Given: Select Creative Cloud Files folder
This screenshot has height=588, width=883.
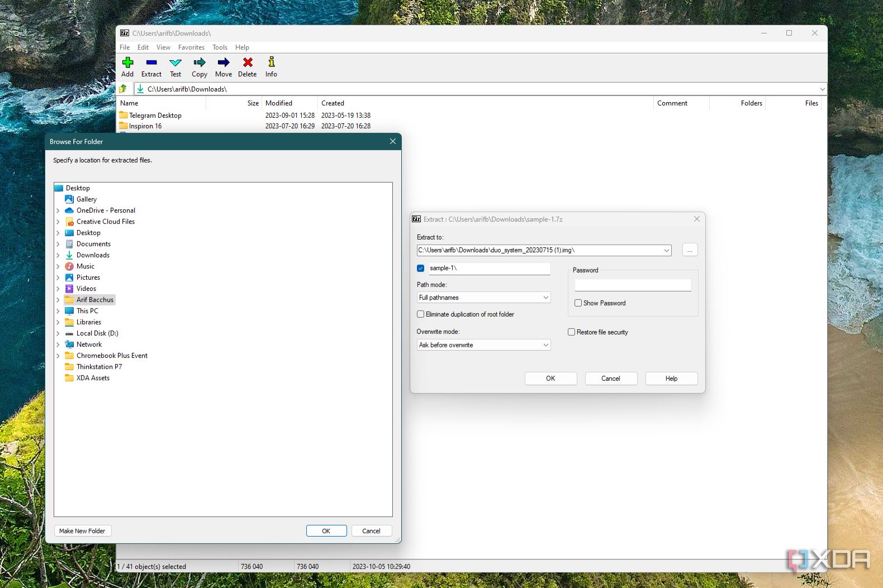Looking at the screenshot, I should click(106, 222).
